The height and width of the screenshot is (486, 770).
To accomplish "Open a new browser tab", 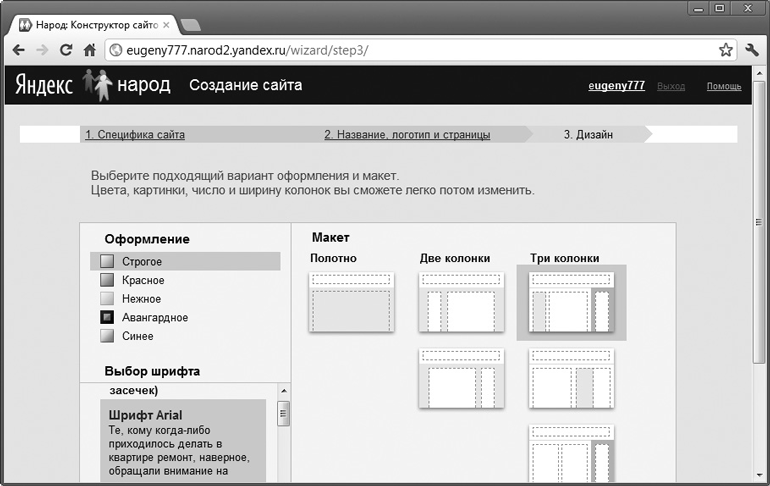I will [191, 24].
